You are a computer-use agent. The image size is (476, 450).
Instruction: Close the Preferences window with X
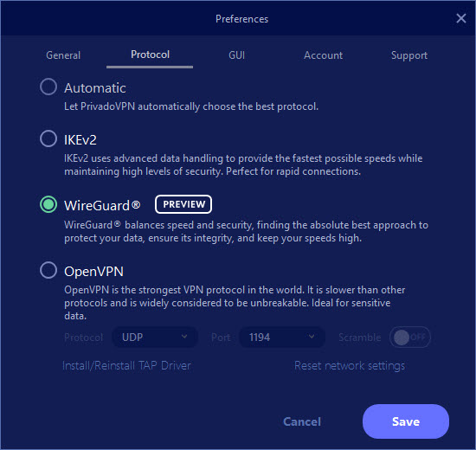tap(460, 18)
